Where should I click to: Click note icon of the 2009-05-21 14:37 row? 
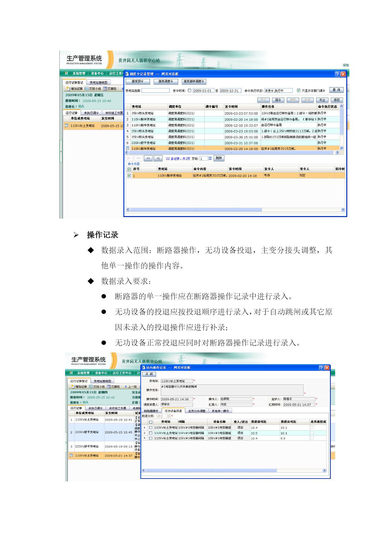pyautogui.click(x=71, y=455)
